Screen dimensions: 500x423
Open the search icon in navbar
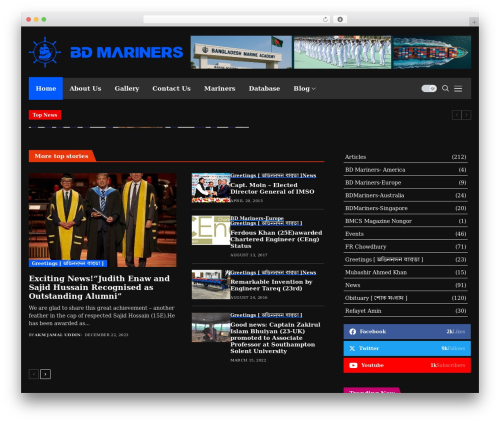(x=445, y=88)
